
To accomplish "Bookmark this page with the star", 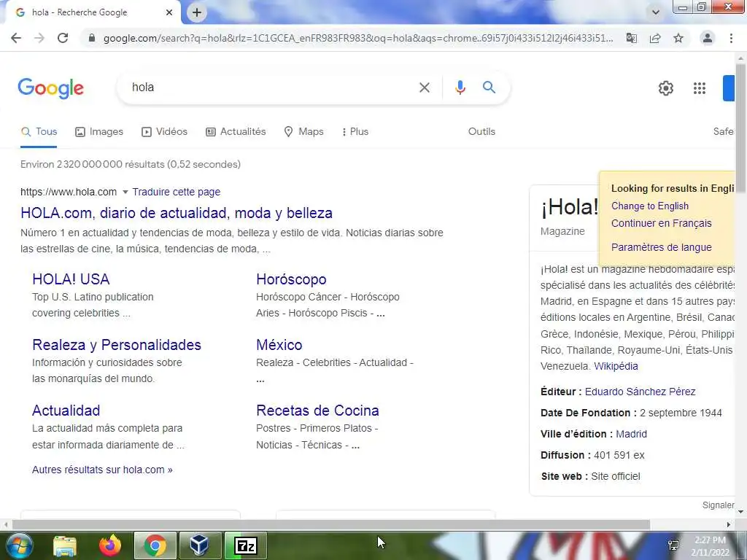I will pos(678,38).
